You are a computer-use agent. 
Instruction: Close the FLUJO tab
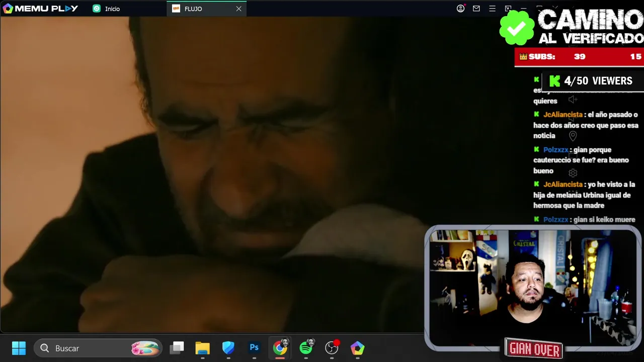[238, 9]
